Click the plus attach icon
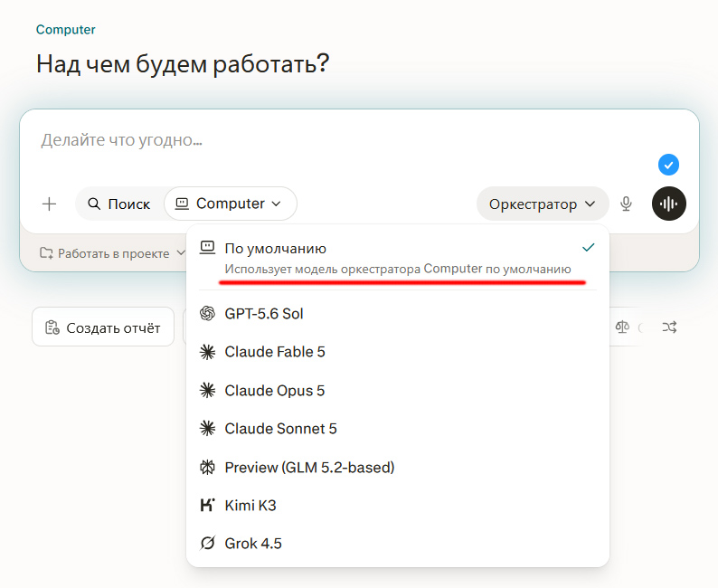This screenshot has width=718, height=588. [49, 204]
